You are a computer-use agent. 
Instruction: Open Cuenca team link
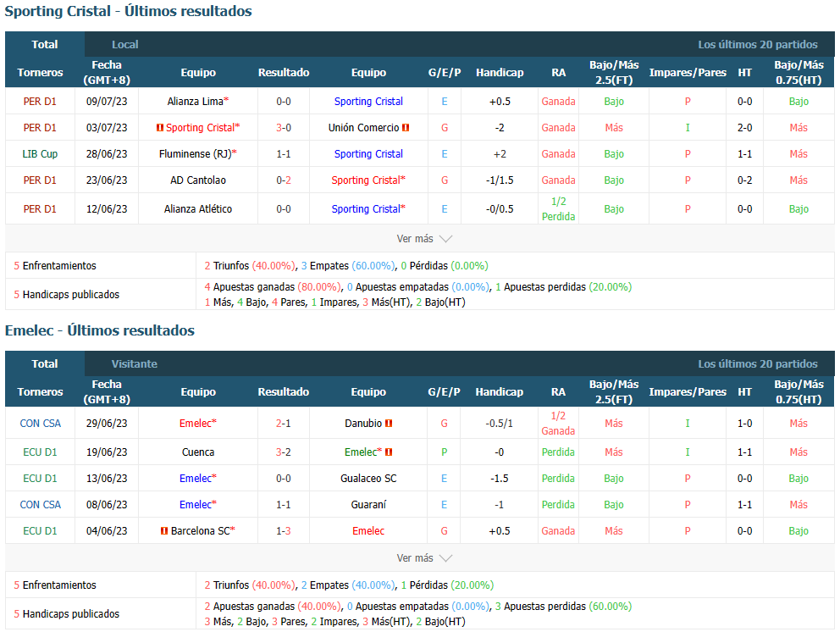198,452
